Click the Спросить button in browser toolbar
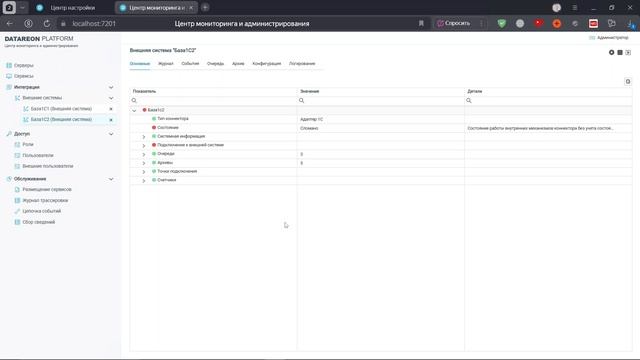This screenshot has height=360, width=640. tap(453, 23)
